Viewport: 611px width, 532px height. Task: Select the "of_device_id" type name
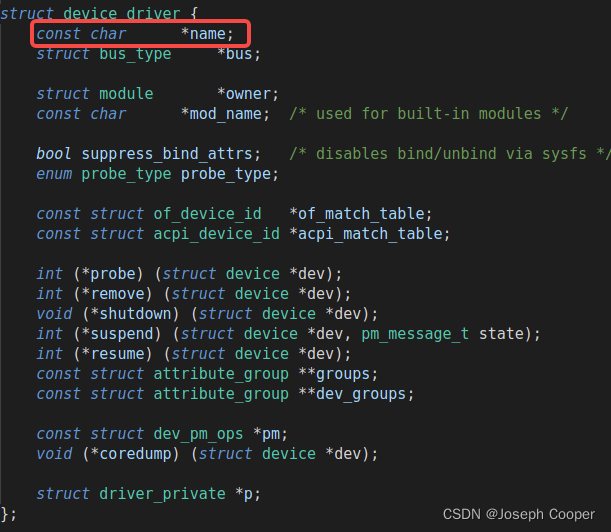pos(207,214)
